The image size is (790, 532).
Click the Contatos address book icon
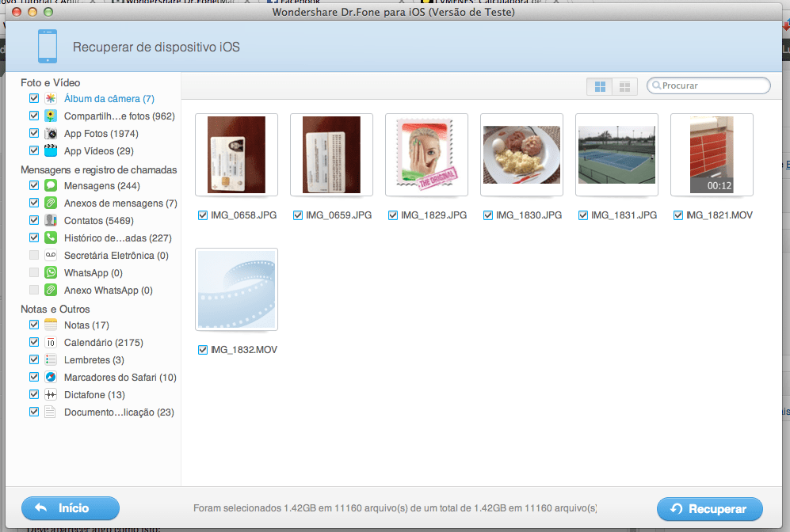(x=51, y=220)
